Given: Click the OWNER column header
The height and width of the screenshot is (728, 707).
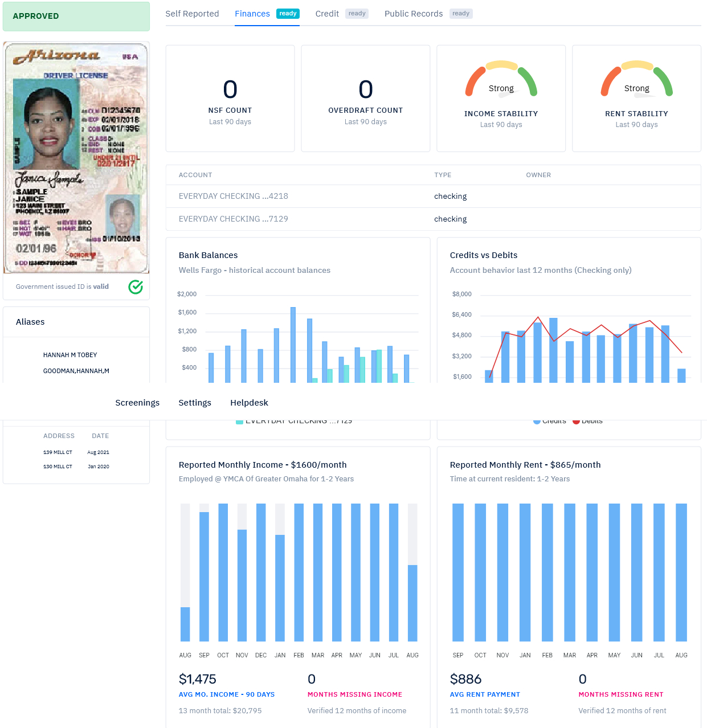Looking at the screenshot, I should 538,175.
